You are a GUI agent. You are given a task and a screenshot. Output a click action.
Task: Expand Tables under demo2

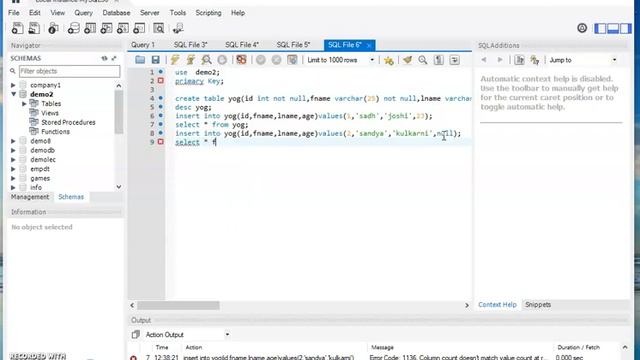tap(24, 104)
